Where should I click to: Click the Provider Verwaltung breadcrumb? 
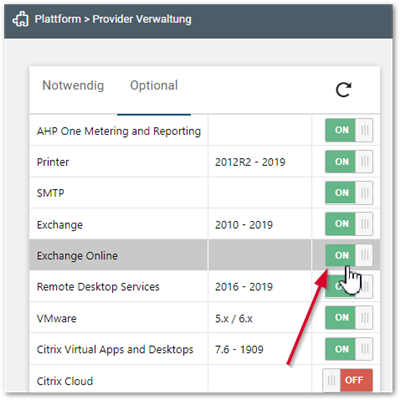pos(142,19)
